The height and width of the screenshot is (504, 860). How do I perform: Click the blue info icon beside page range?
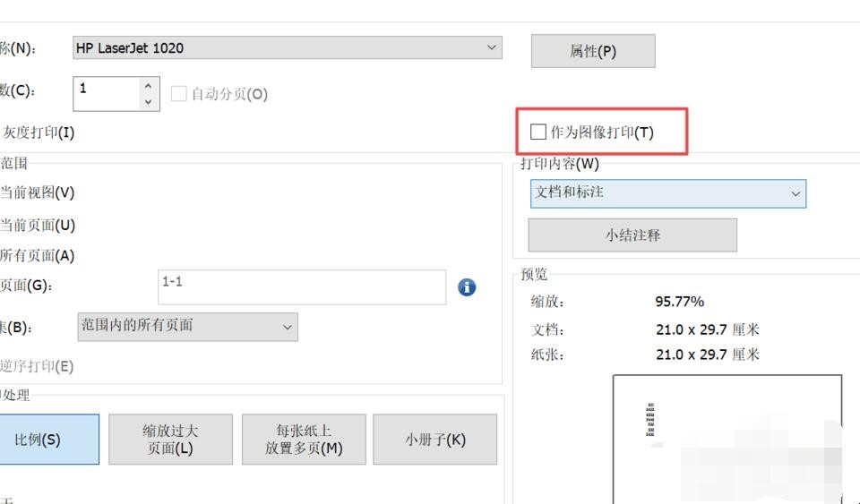467,287
